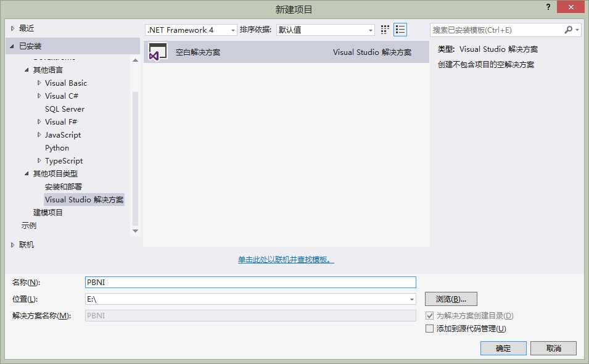Collapse the 其他语言 node
The width and height of the screenshot is (589, 364).
pyautogui.click(x=27, y=70)
